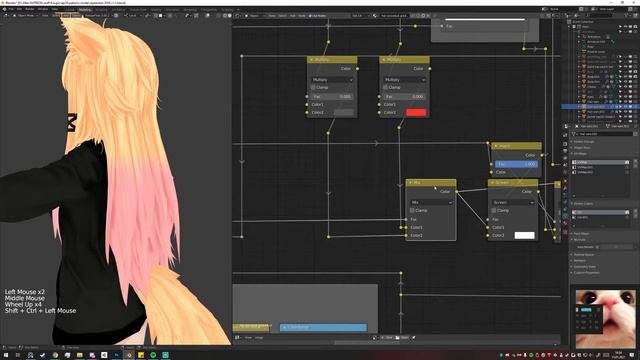Select Col.001 in the Vertex Colors list
Viewport: 640px width, 360px height.
pos(600,218)
